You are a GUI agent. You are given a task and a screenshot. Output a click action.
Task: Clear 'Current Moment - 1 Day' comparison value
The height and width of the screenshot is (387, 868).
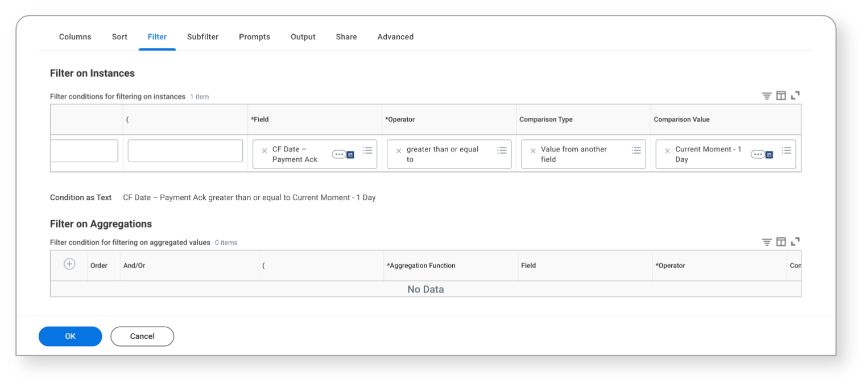click(667, 151)
